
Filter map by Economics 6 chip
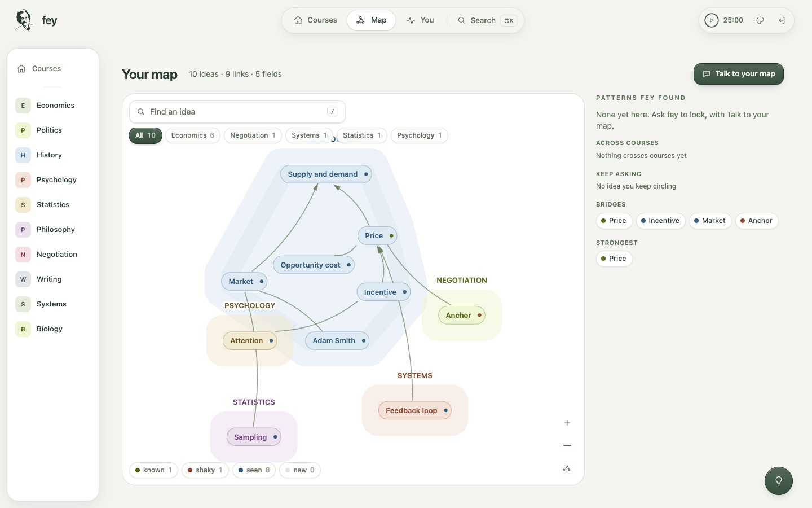193,135
